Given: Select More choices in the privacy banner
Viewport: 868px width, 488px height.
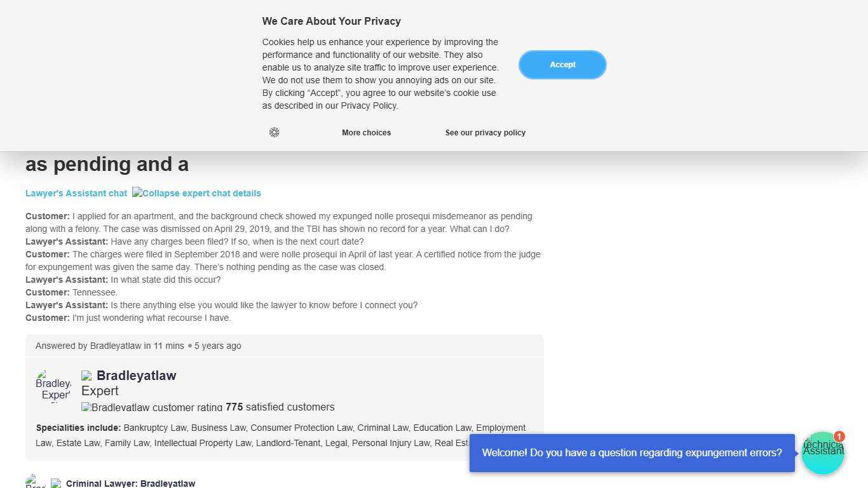Looking at the screenshot, I should pos(366,133).
